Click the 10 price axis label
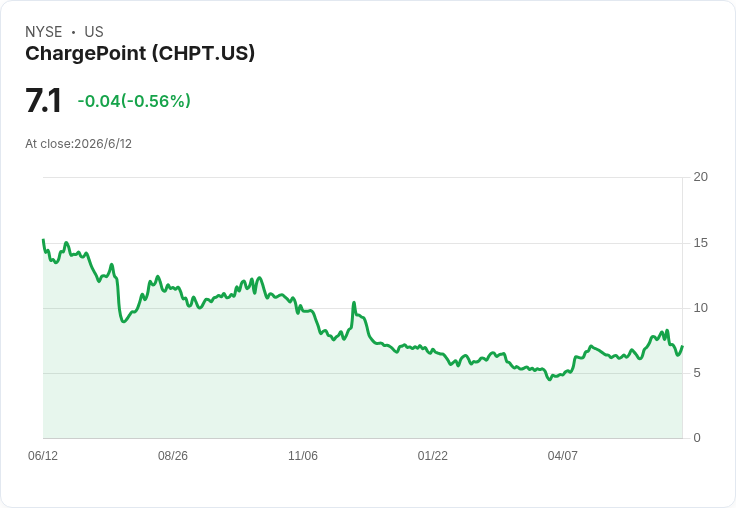Screen dimensions: 736x508 700,308
